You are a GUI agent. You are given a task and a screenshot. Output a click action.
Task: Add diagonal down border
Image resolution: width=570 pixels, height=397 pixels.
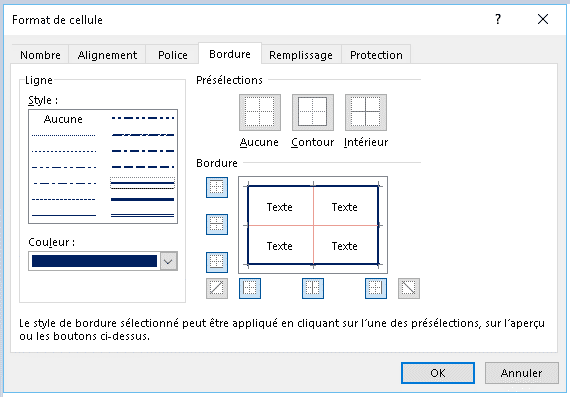tap(409, 288)
